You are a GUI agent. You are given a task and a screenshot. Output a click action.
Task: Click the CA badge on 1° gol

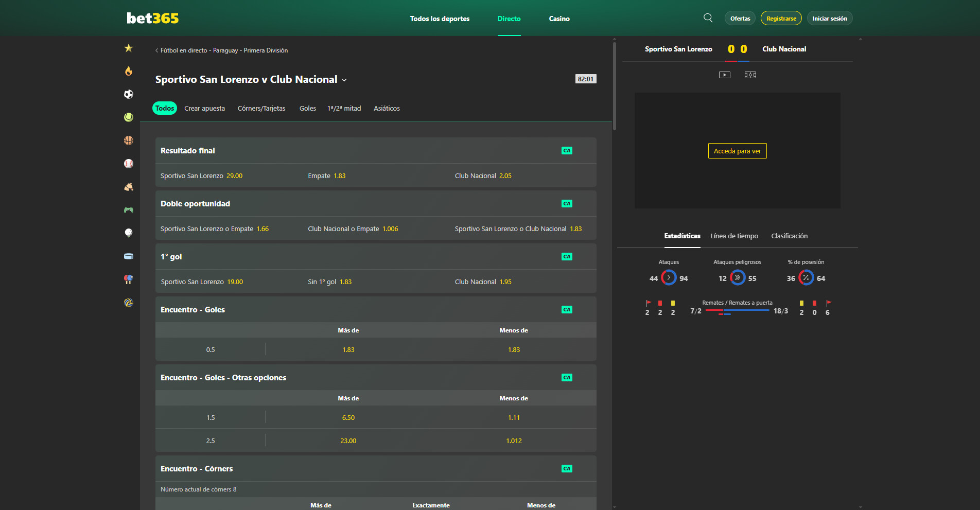point(567,257)
